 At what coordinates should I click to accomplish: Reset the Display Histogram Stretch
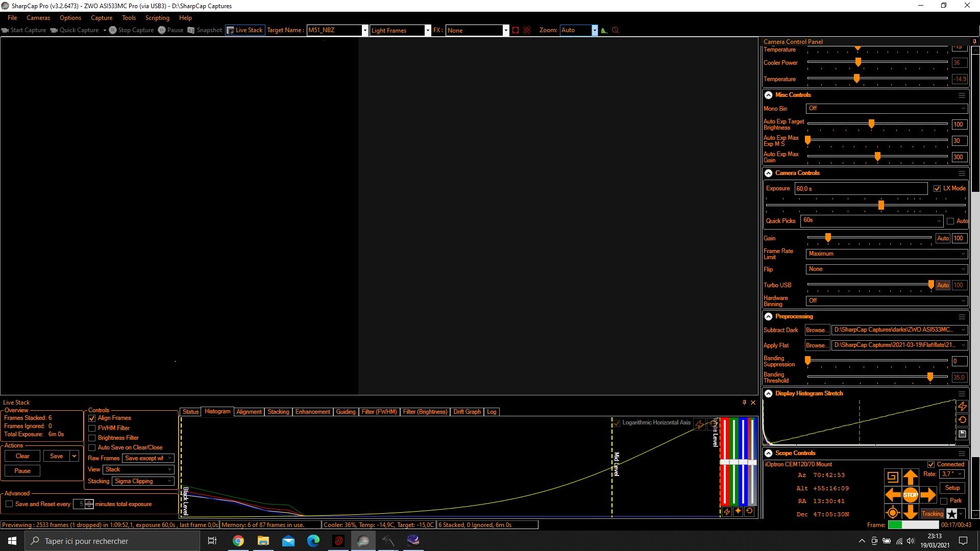(962, 420)
